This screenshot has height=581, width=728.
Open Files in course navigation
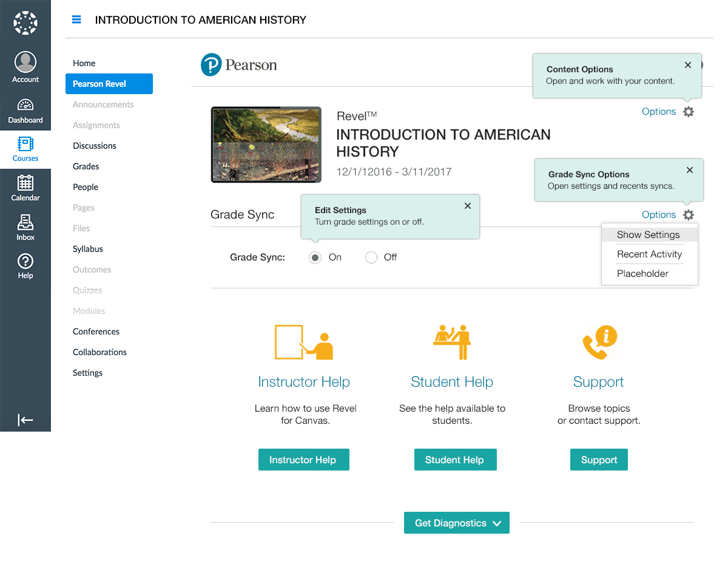pos(81,228)
